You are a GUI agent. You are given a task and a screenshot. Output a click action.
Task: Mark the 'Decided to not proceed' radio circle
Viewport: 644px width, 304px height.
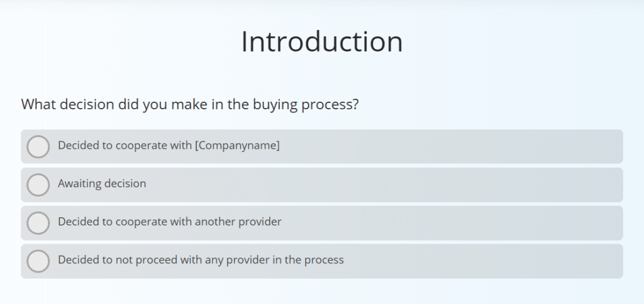[38, 261]
